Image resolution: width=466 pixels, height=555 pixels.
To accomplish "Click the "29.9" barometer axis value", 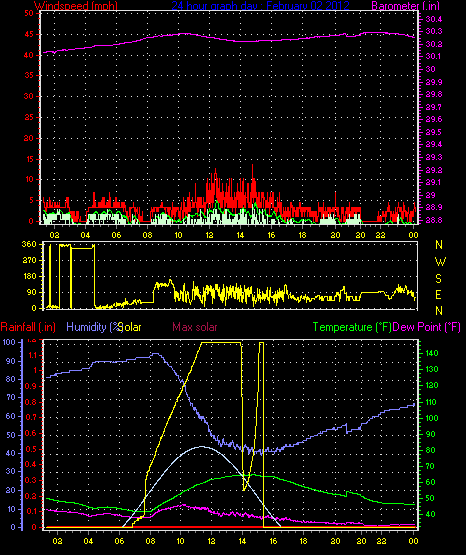I will (433, 82).
